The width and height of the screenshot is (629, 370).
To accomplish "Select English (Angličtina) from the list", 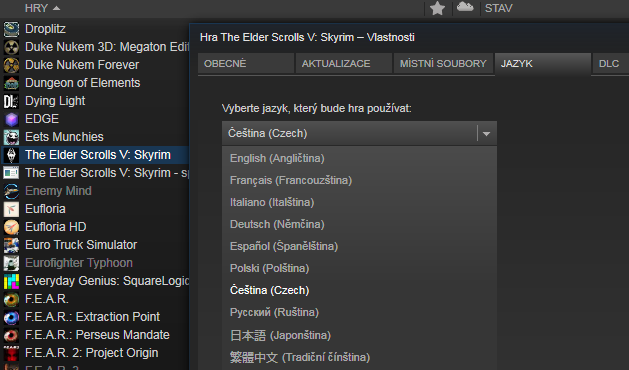I will pyautogui.click(x=359, y=159).
